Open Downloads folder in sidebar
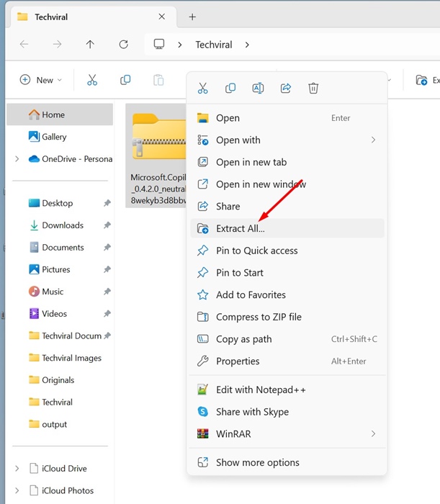 (x=63, y=225)
